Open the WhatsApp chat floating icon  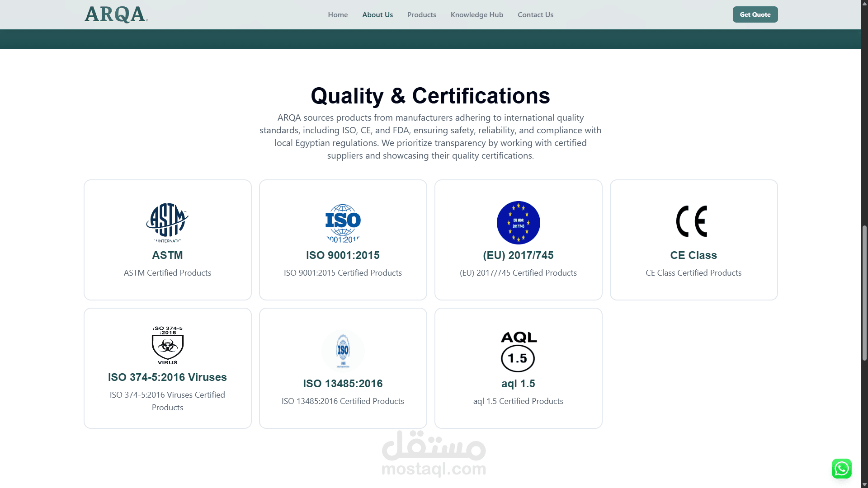[x=841, y=469]
